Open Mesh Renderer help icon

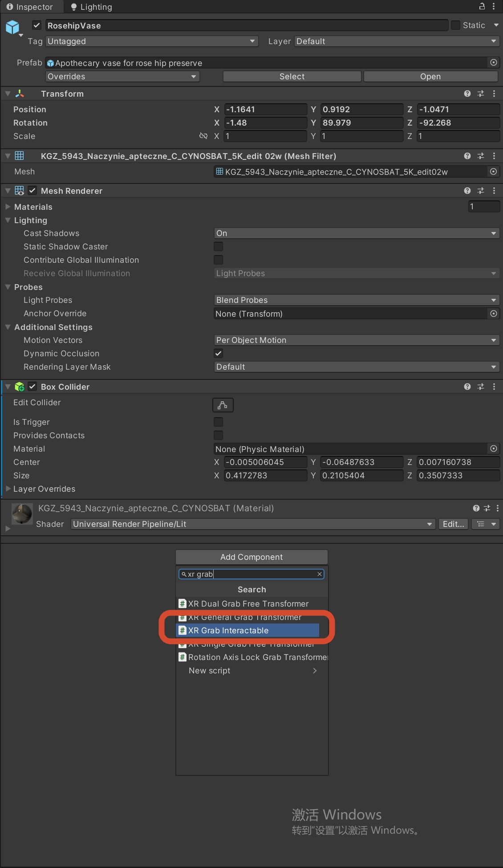coord(467,191)
